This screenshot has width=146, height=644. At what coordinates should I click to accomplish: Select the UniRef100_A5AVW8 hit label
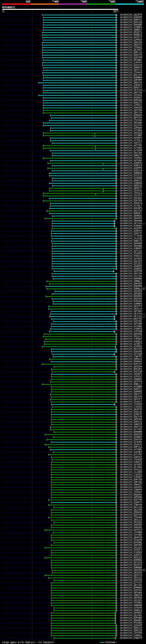131,221
